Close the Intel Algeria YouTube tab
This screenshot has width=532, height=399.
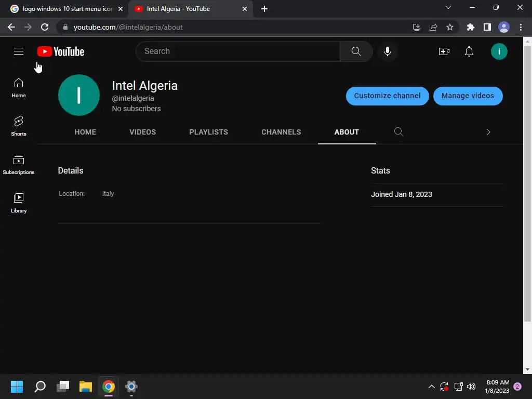click(245, 9)
